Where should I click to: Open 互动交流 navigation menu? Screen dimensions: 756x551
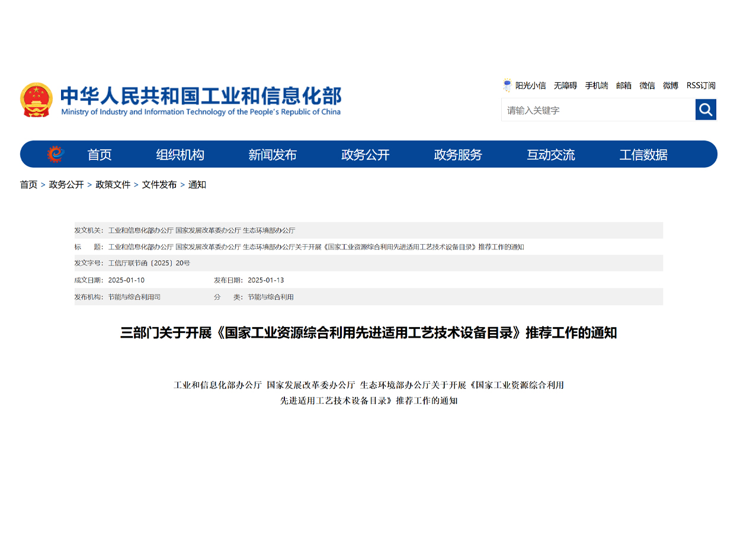551,155
